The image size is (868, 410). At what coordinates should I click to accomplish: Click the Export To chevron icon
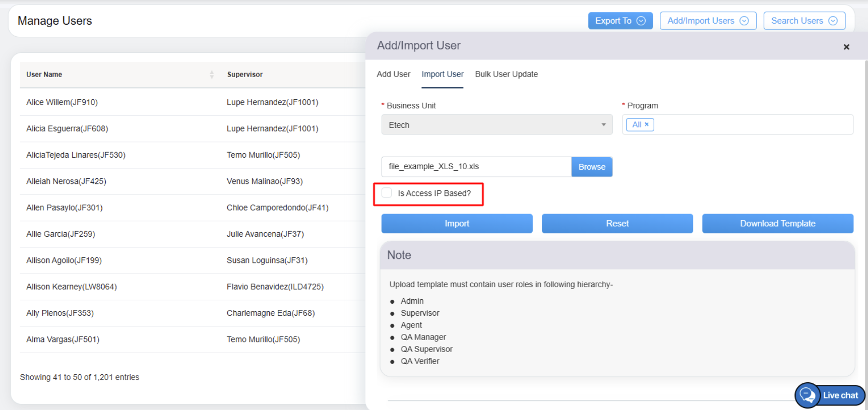[641, 21]
